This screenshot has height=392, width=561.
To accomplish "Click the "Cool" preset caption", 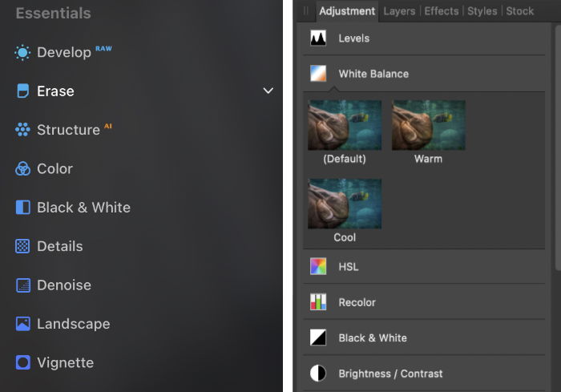I will tap(345, 237).
